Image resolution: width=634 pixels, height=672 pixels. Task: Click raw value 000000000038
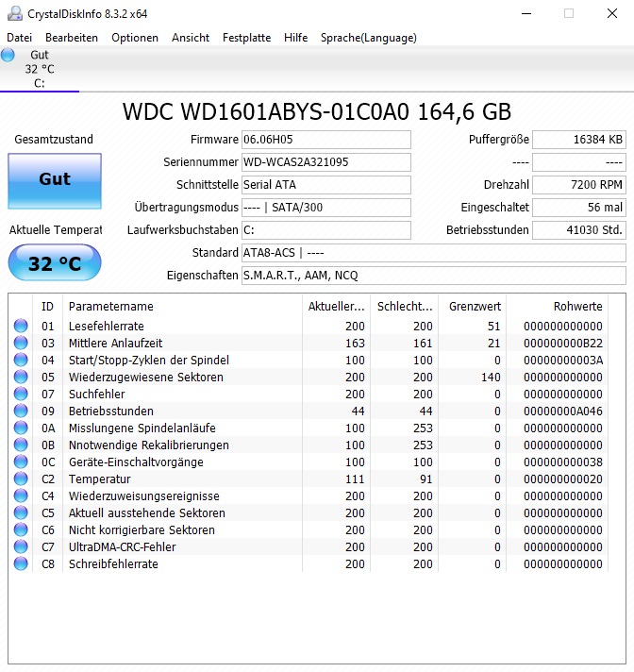click(563, 462)
